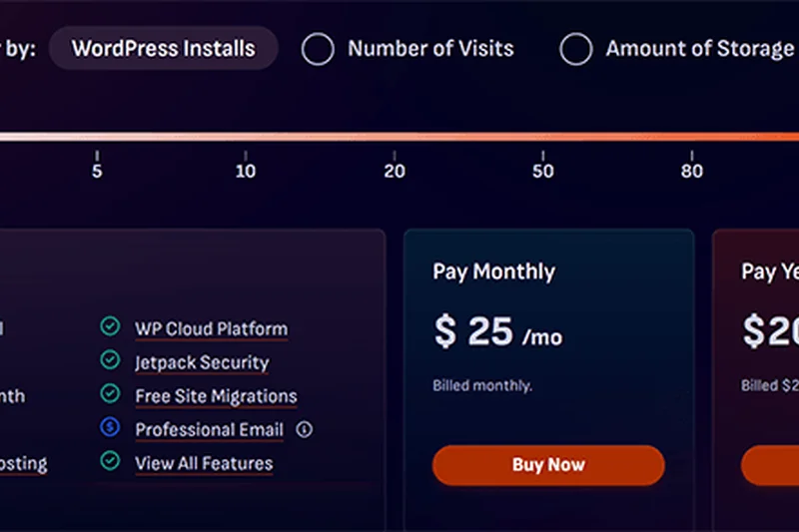799x532 pixels.
Task: Click the View All Features checkmark icon
Action: 110,462
